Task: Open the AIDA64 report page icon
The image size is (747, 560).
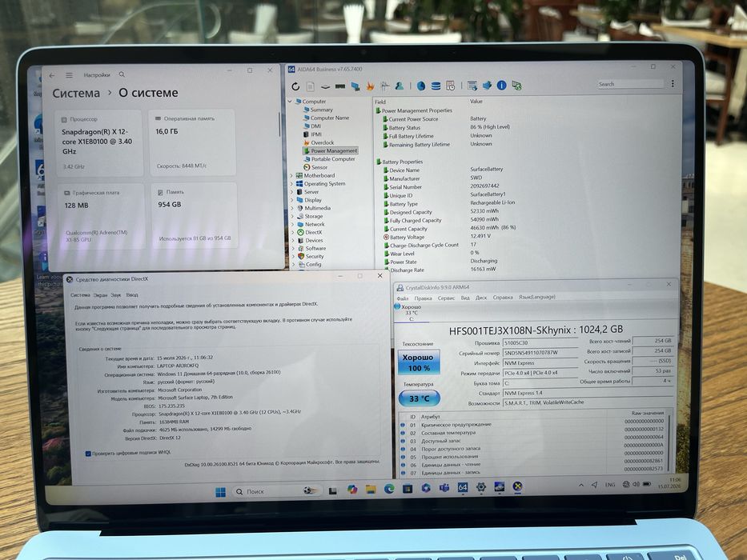Action: click(x=310, y=86)
